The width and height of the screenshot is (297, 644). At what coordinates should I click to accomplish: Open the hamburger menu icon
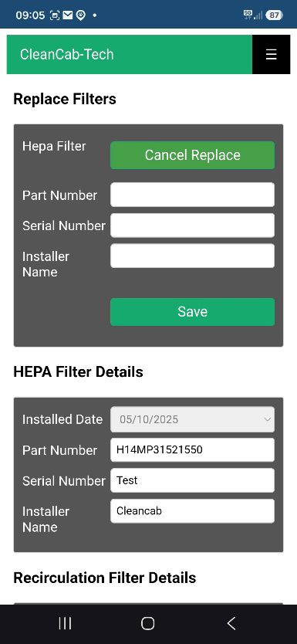(271, 54)
